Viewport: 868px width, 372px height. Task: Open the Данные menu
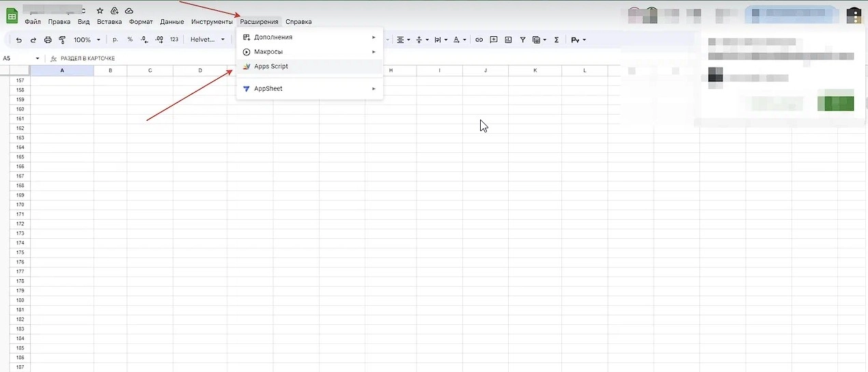click(x=172, y=22)
